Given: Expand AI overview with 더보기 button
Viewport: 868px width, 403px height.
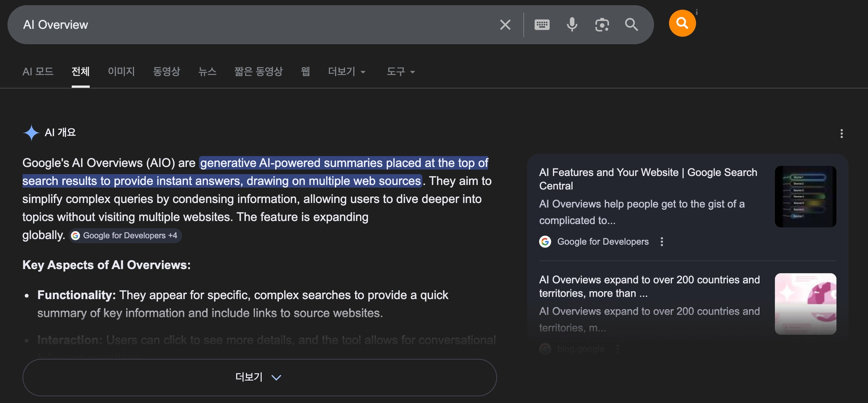Looking at the screenshot, I should click(x=259, y=377).
